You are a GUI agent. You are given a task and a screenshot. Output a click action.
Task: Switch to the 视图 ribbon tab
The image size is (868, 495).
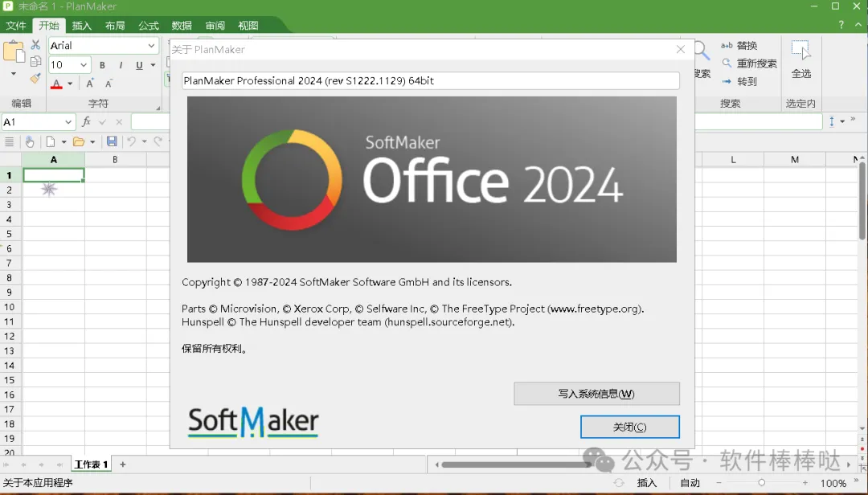[x=248, y=26]
